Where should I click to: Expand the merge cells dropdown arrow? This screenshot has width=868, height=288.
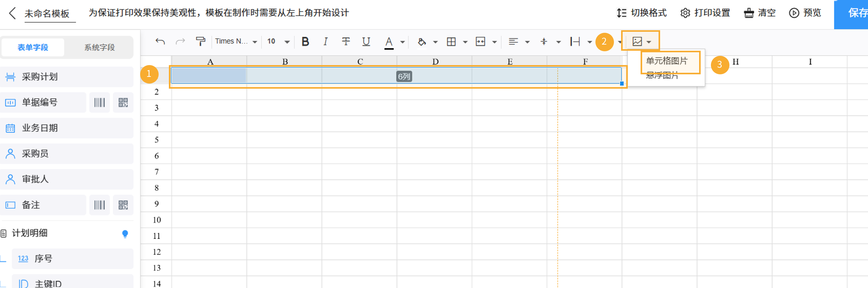coord(495,42)
